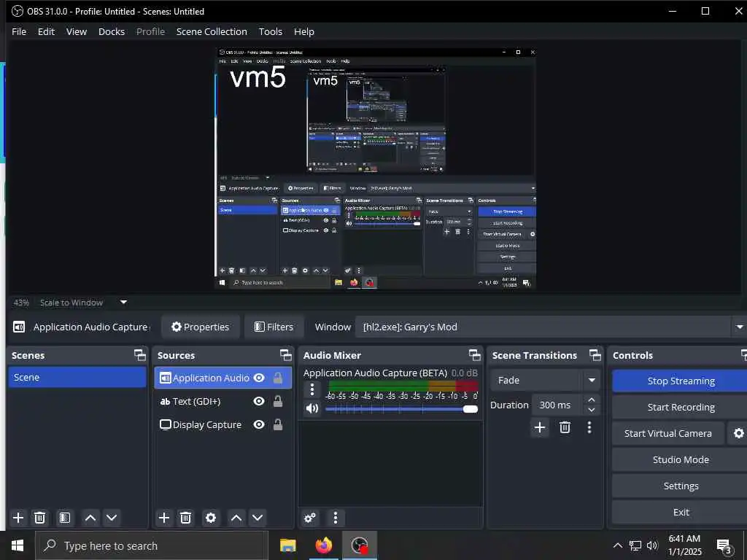Undock the Scenes panel
This screenshot has height=560, width=747.
tap(139, 355)
